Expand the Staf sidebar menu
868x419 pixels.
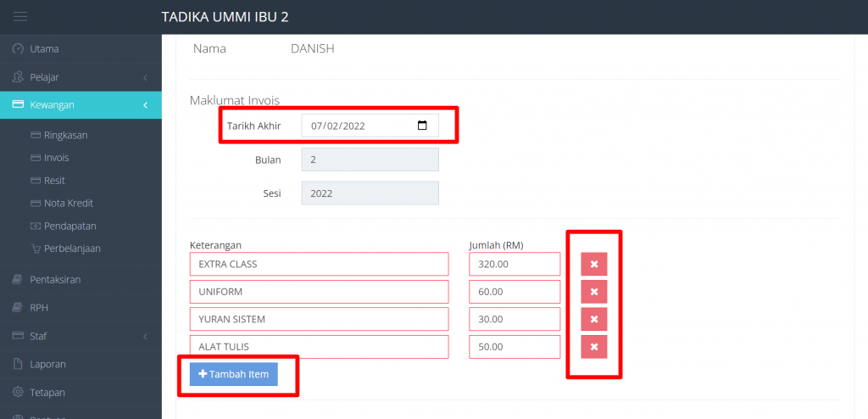[x=81, y=336]
